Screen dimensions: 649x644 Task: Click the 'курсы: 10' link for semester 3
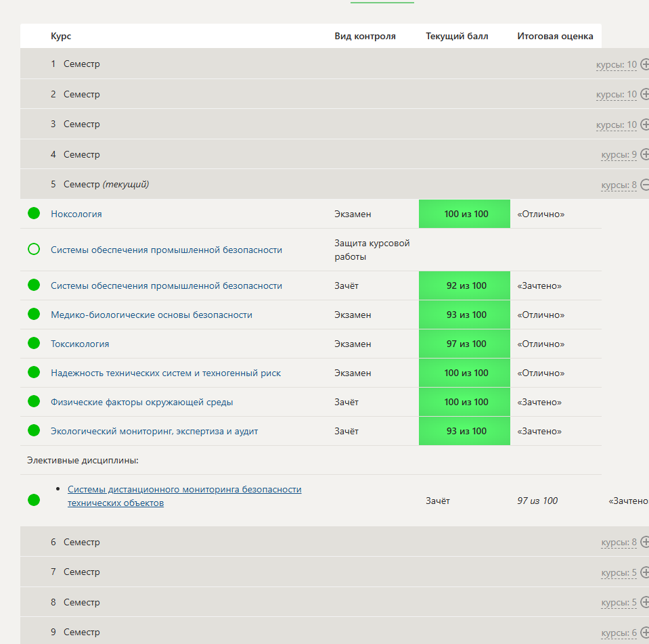click(616, 125)
